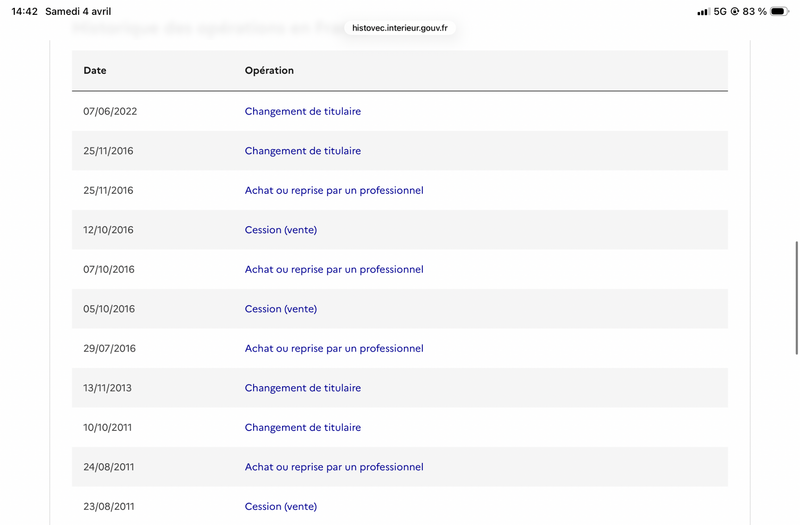Viewport: 800px width, 525px height.
Task: Tap the cellular signal bars icon
Action: pos(703,11)
